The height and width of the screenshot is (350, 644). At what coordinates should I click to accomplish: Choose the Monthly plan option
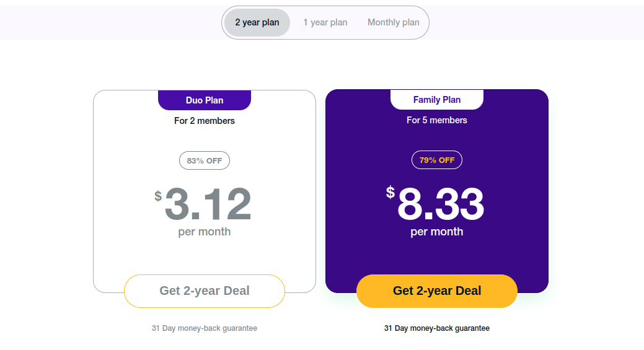pyautogui.click(x=393, y=22)
